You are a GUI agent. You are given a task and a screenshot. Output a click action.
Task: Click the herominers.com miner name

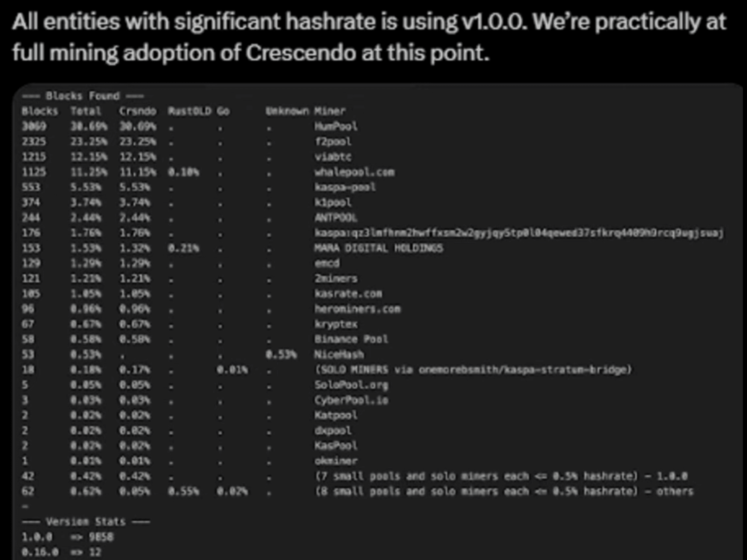357,309
